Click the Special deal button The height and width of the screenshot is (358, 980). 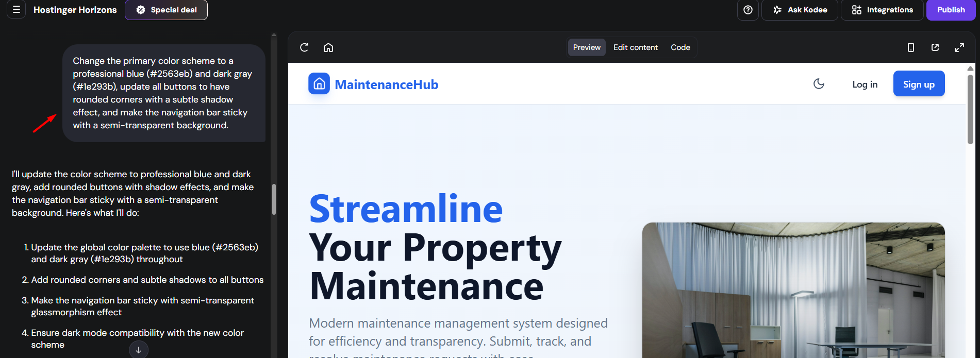point(166,10)
